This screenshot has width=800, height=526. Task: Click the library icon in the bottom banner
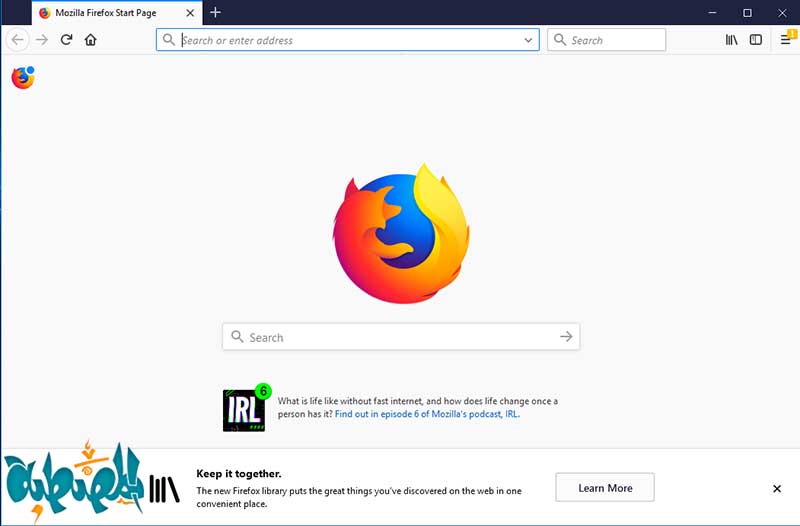(164, 489)
